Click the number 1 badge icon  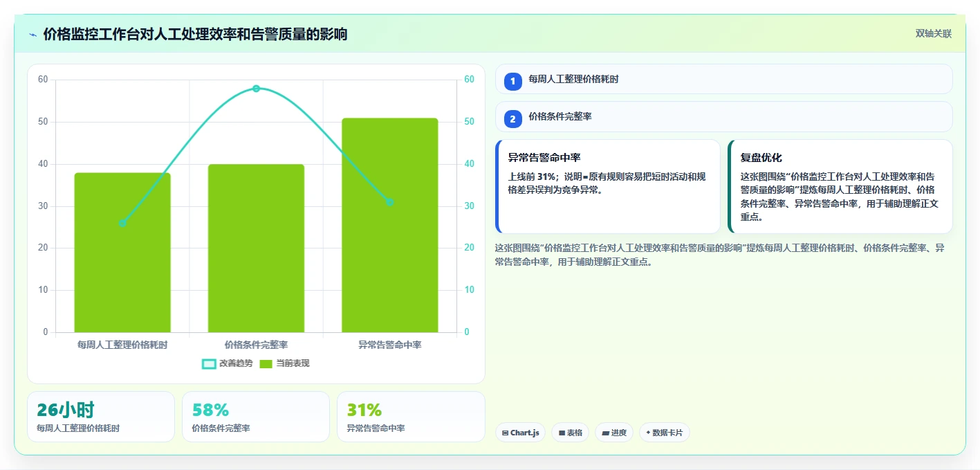[512, 82]
